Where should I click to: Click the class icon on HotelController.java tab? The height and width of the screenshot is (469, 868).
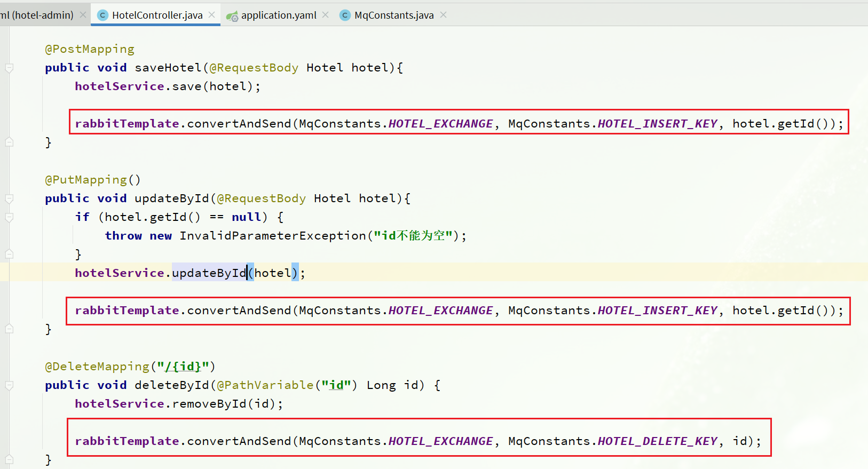pyautogui.click(x=103, y=15)
